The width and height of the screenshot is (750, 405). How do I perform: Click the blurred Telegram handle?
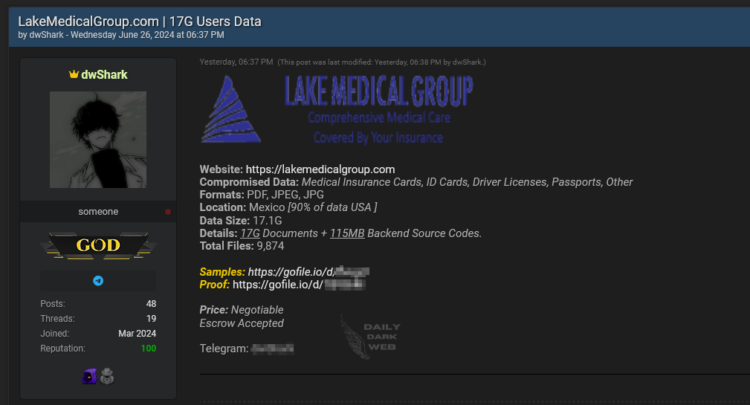click(x=272, y=349)
